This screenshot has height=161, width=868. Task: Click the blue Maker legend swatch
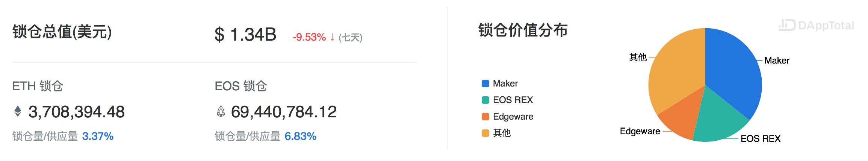[485, 84]
